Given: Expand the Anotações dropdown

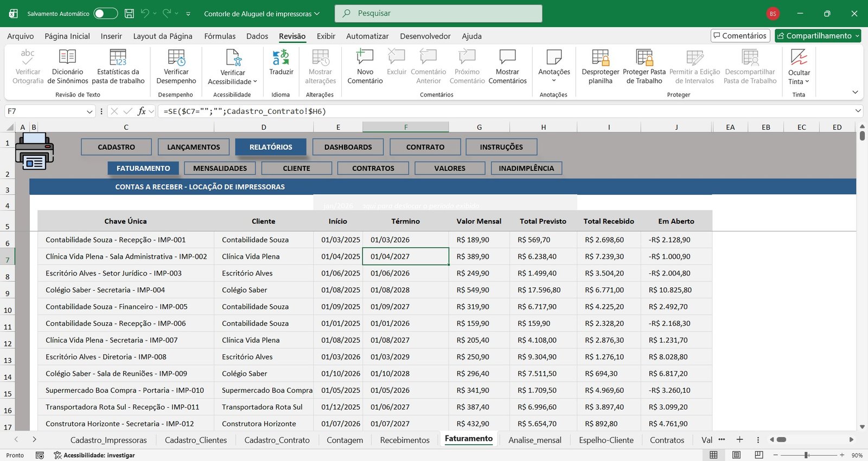Looking at the screenshot, I should (554, 81).
